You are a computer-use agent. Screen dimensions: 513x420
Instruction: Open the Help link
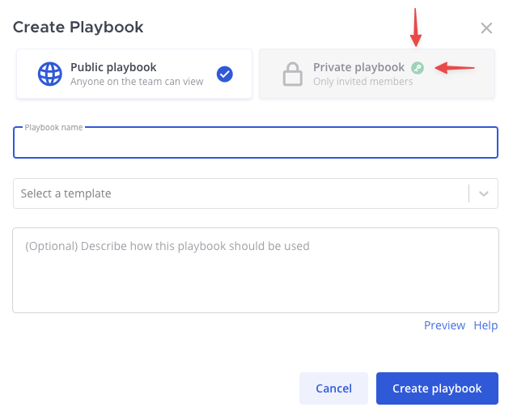[485, 325]
